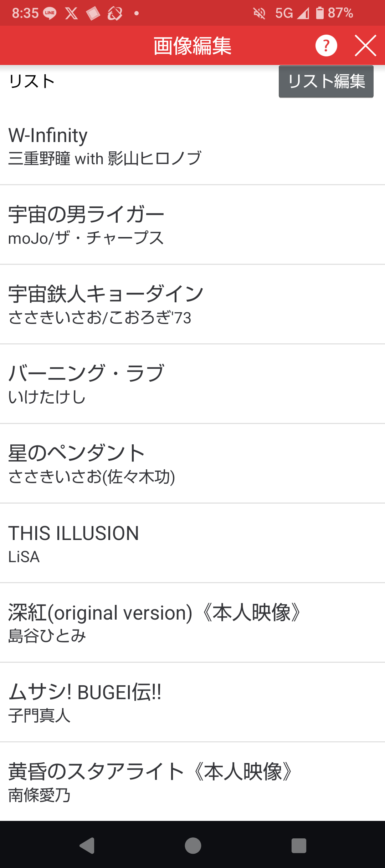Select the song 宇宙の男ライガー
The height and width of the screenshot is (868, 385).
(192, 225)
